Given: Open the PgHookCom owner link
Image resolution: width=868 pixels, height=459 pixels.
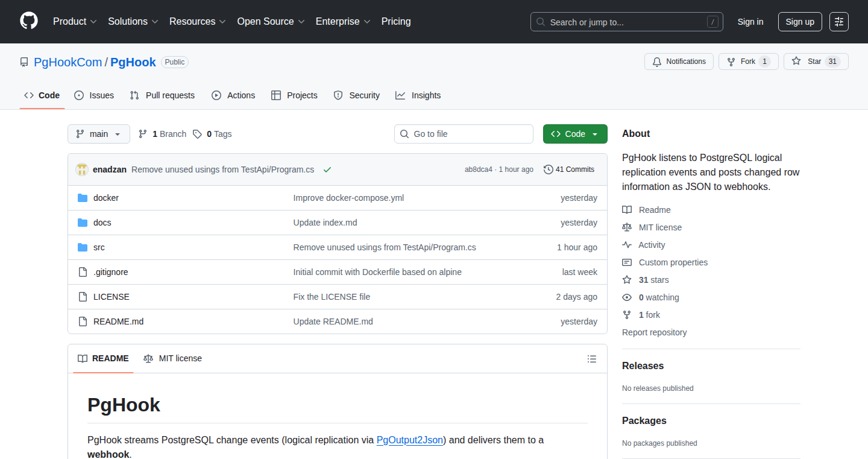Looking at the screenshot, I should (68, 62).
